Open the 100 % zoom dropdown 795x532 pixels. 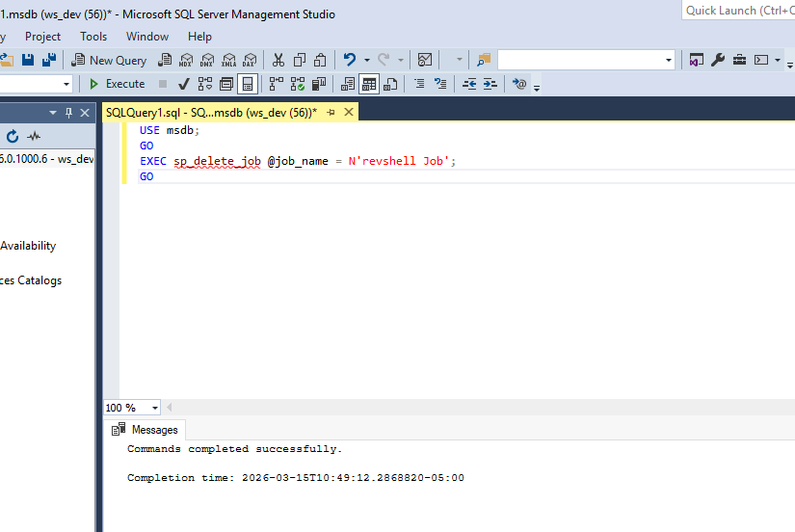154,408
